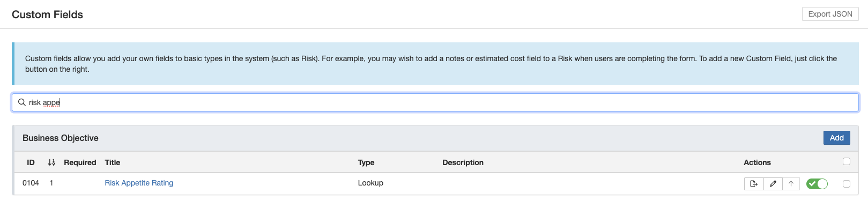Viewport: 868px width, 223px height.
Task: Click the Lookup type cell
Action: pyautogui.click(x=370, y=183)
